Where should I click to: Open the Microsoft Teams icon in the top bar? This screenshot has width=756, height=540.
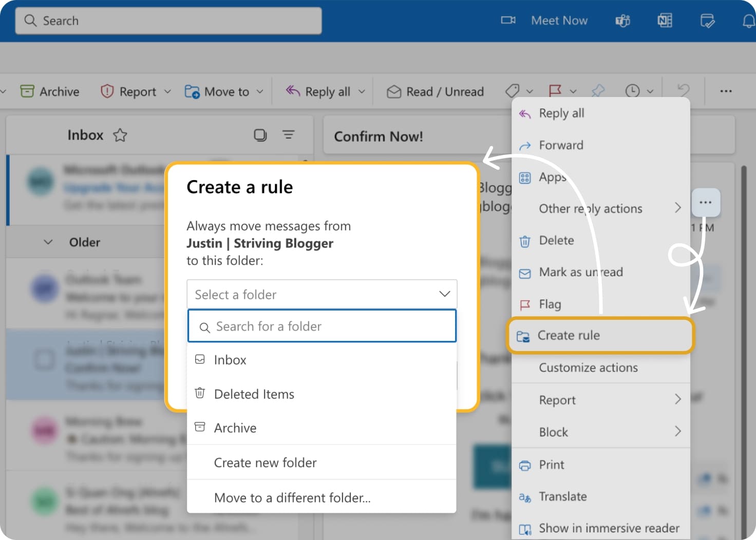point(622,21)
